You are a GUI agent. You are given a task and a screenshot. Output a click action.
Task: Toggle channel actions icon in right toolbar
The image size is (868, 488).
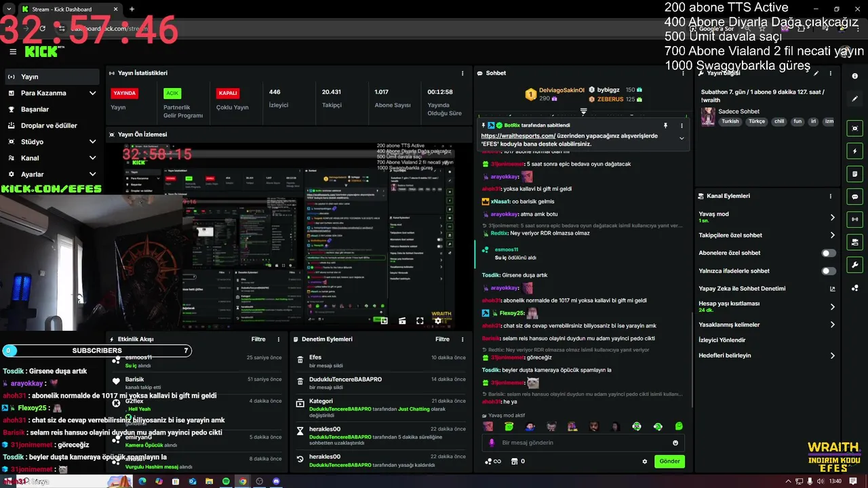coord(855,242)
